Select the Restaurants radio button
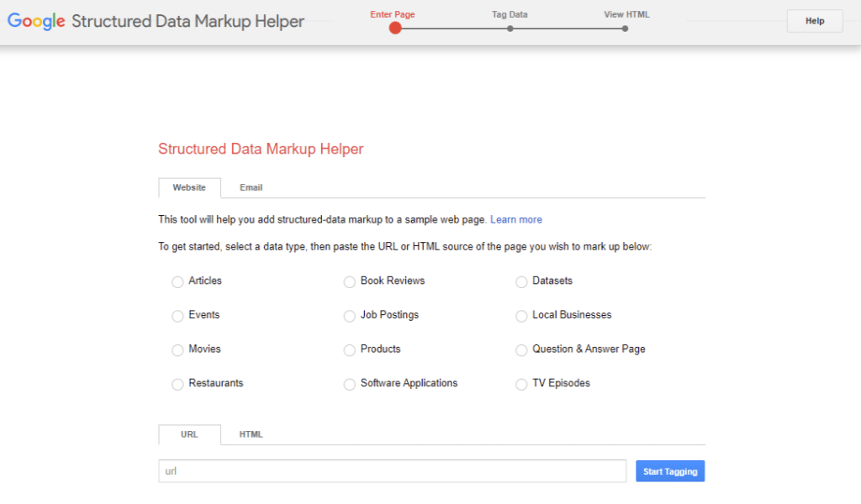Image resolution: width=861 pixels, height=504 pixels. [177, 384]
